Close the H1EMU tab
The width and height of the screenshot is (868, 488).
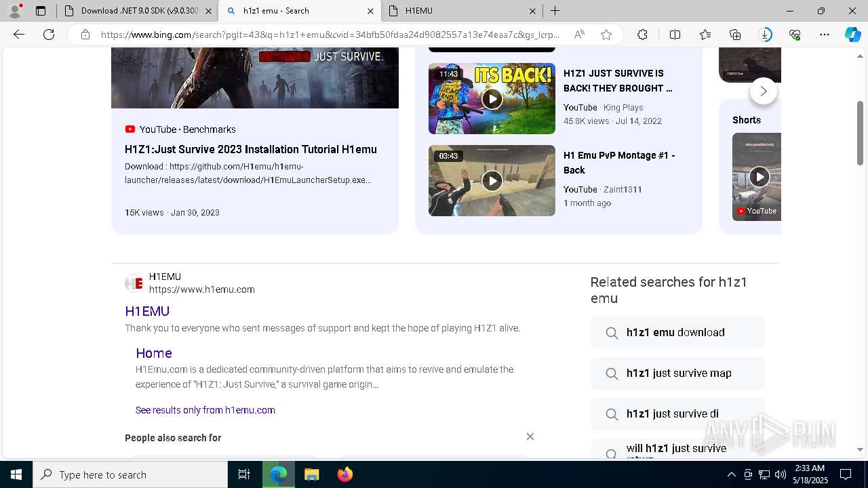(532, 11)
